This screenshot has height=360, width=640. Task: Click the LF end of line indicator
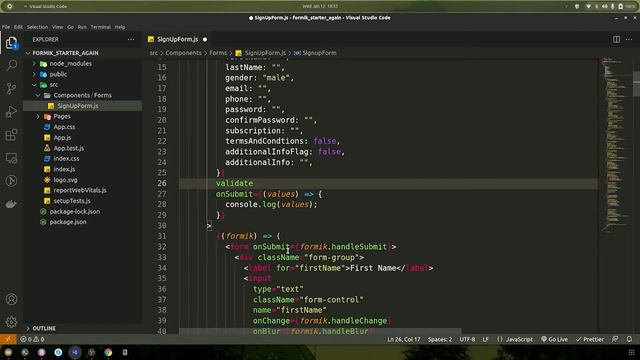click(x=485, y=339)
